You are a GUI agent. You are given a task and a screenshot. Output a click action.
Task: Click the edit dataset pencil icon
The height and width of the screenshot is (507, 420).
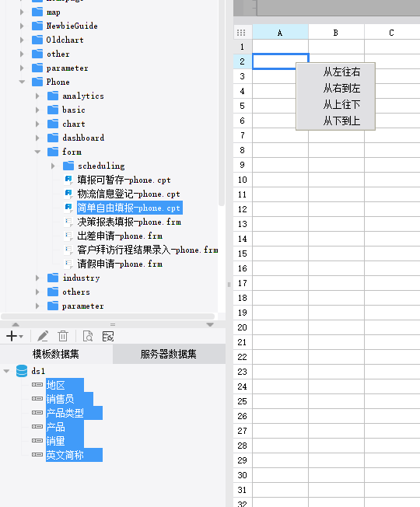pos(43,336)
